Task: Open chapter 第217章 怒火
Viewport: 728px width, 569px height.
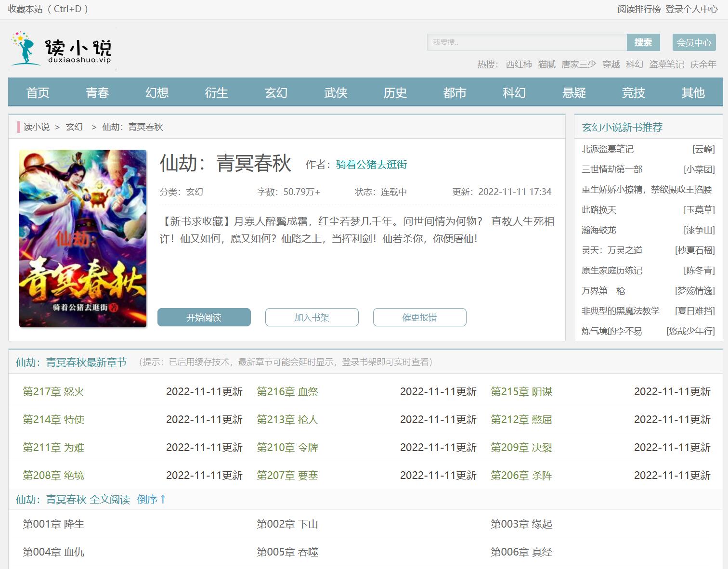Action: tap(53, 392)
